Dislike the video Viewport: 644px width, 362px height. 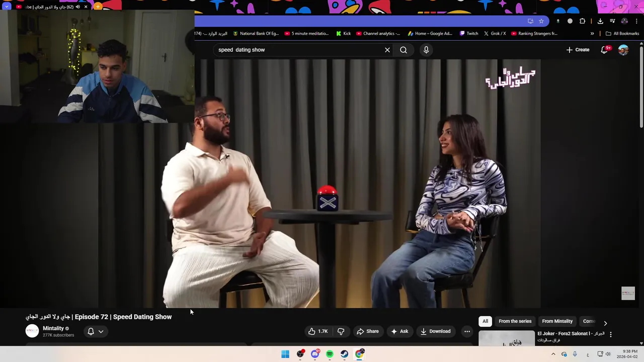pos(341,331)
